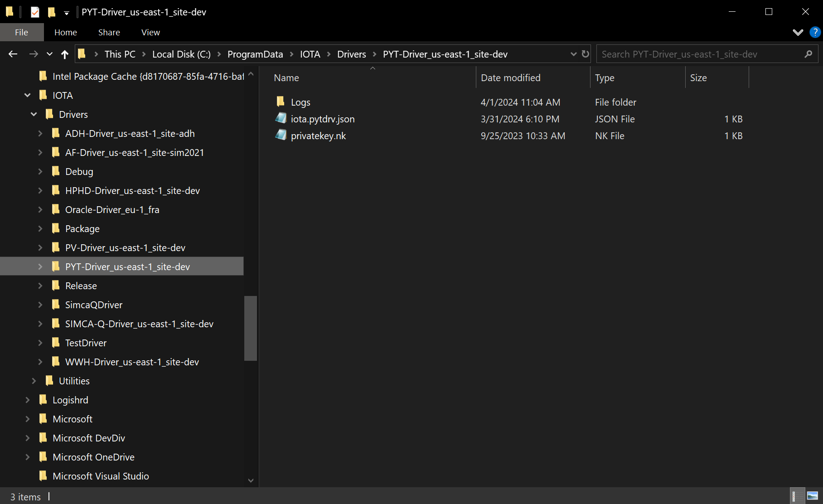Collapse the IOTA tree node
This screenshot has height=504, width=823.
(28, 95)
